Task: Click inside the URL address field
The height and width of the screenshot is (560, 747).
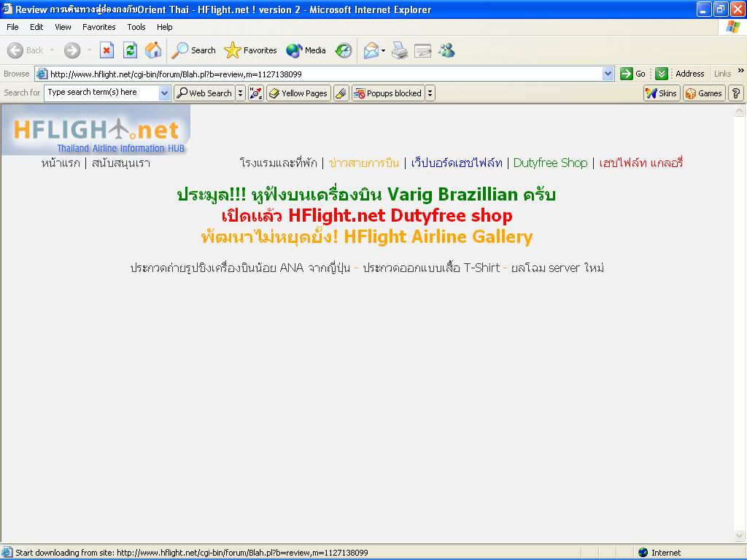Action: click(325, 74)
